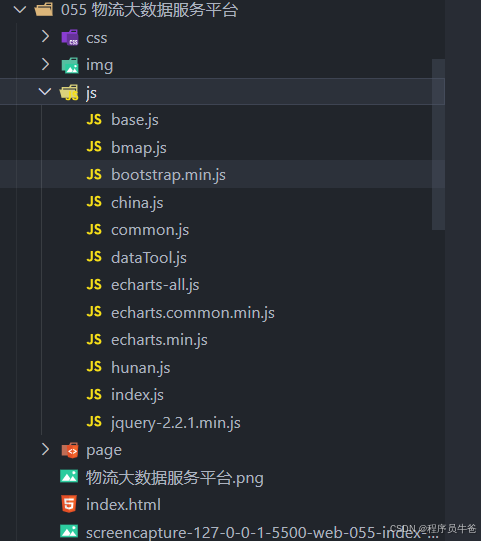This screenshot has width=481, height=541.
Task: Click JS icon beside dataTool.js
Action: (94, 257)
